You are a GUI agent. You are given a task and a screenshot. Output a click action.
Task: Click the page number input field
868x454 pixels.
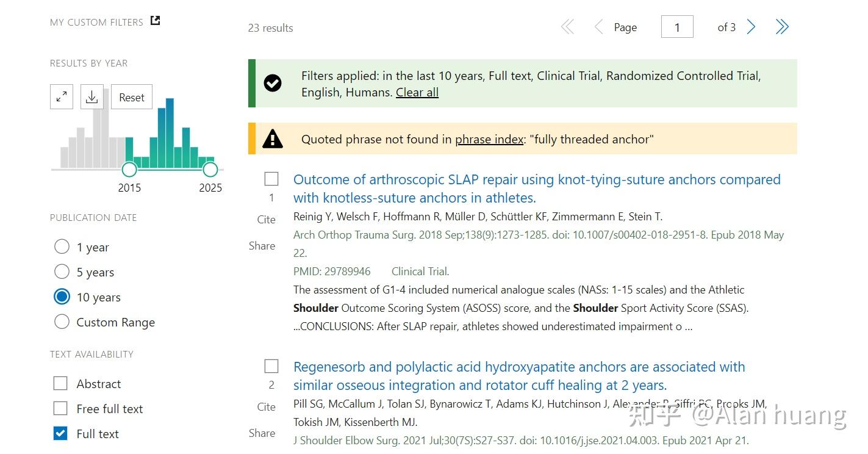(677, 27)
